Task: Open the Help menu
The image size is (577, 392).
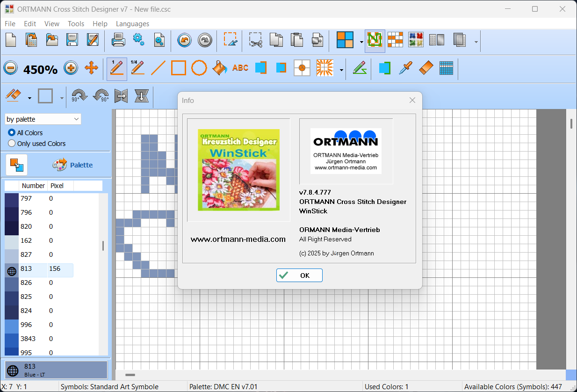Action: [x=100, y=23]
